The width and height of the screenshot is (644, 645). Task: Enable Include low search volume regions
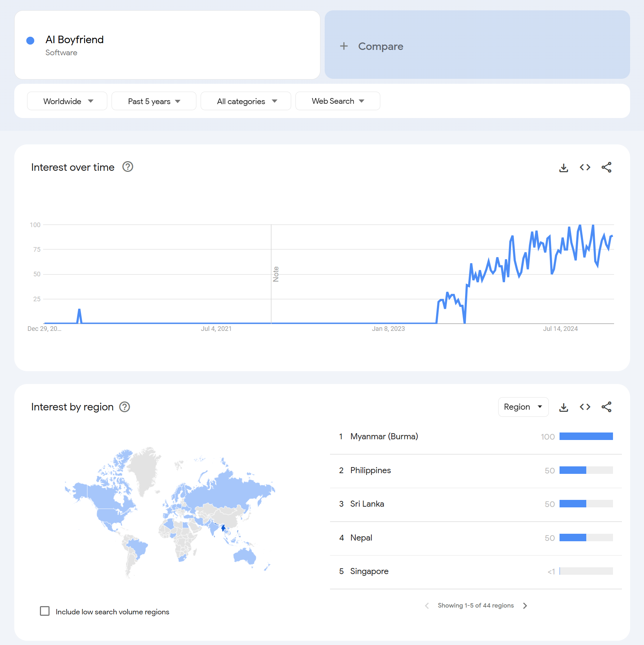[45, 611]
